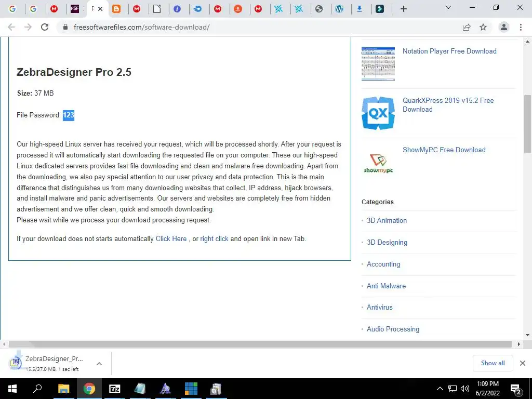The width and height of the screenshot is (532, 399).
Task: Open the clock showing 1:09 PM
Action: tap(488, 389)
